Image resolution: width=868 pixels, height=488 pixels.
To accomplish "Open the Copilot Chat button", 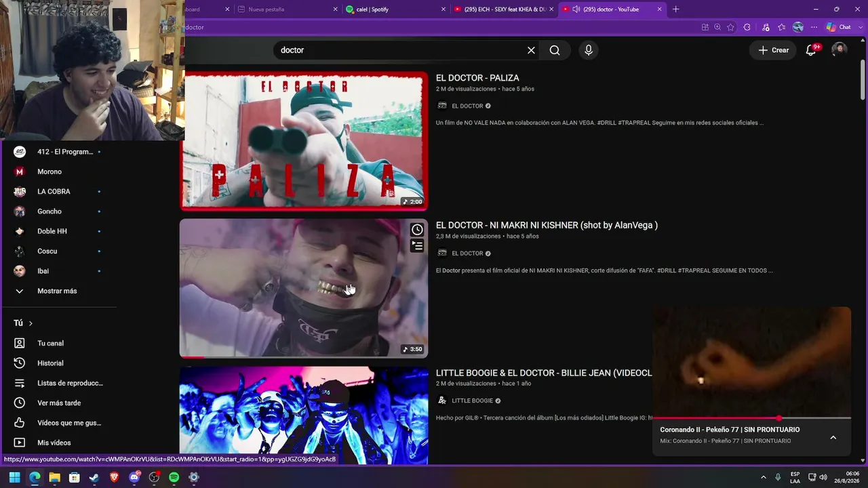I will pos(838,27).
